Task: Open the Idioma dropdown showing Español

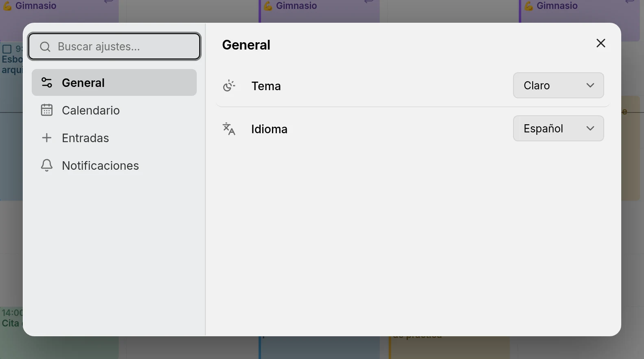Action: [558, 128]
